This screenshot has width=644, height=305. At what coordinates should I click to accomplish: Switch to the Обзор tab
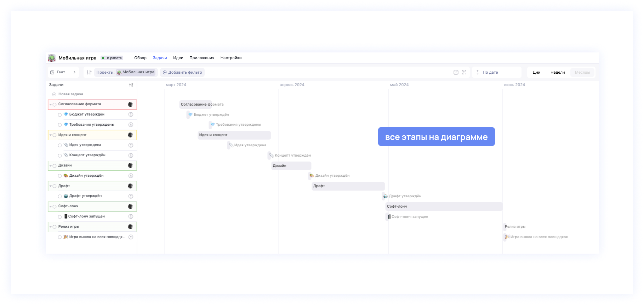[x=140, y=58]
